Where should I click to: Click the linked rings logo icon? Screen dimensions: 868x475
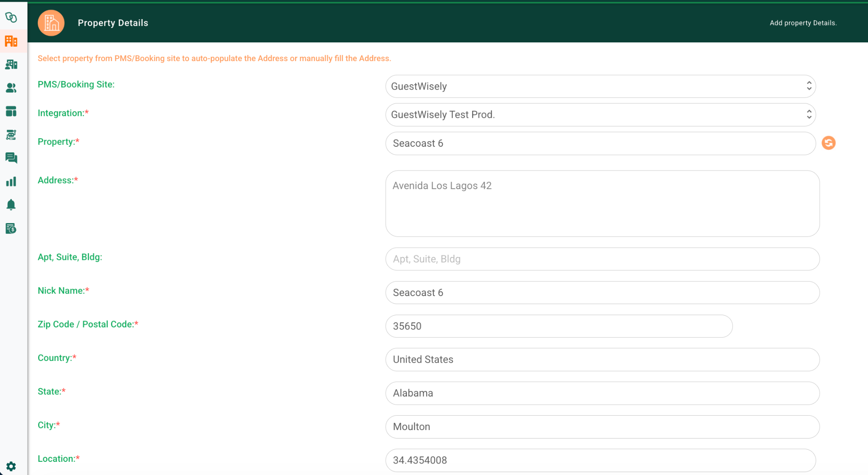pyautogui.click(x=11, y=17)
